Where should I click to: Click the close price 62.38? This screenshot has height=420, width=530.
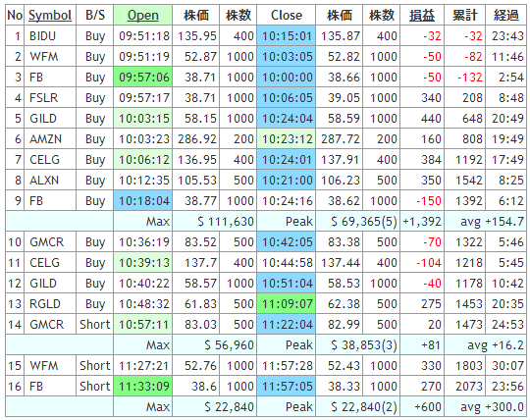(x=344, y=304)
